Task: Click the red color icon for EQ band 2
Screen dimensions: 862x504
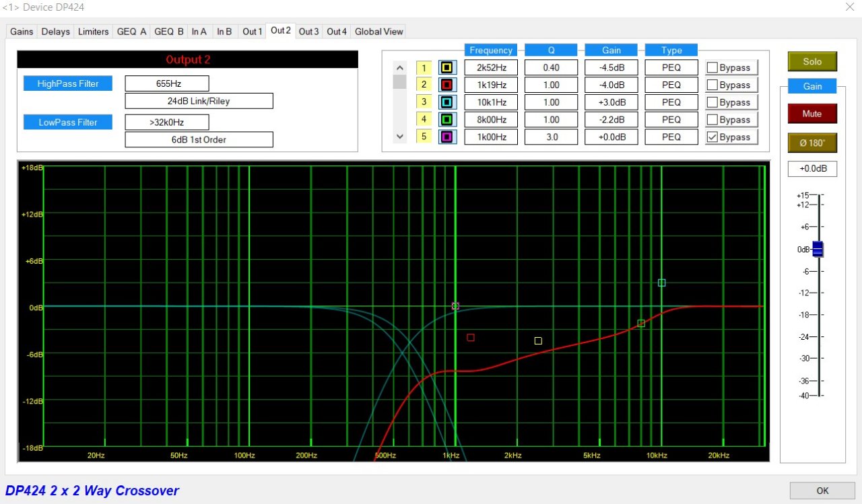Action: (447, 85)
